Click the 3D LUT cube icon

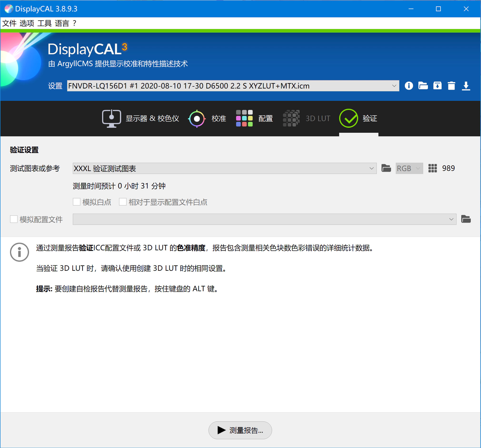coord(291,118)
